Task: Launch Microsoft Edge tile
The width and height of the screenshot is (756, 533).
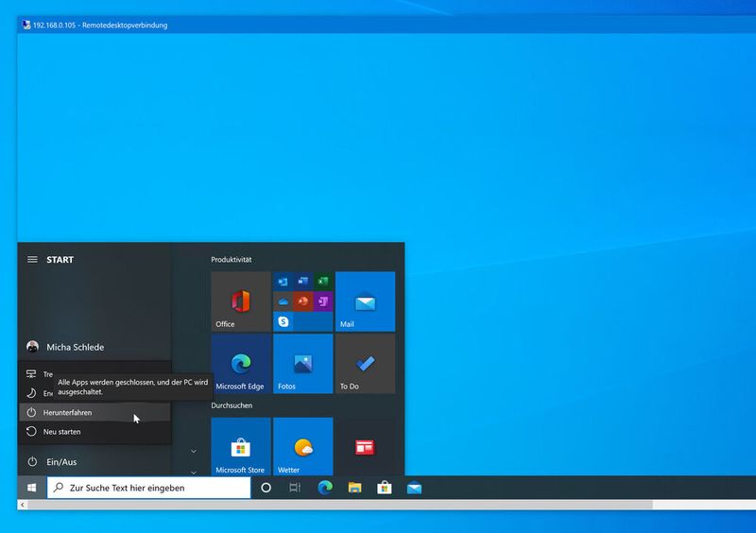Action: click(241, 364)
